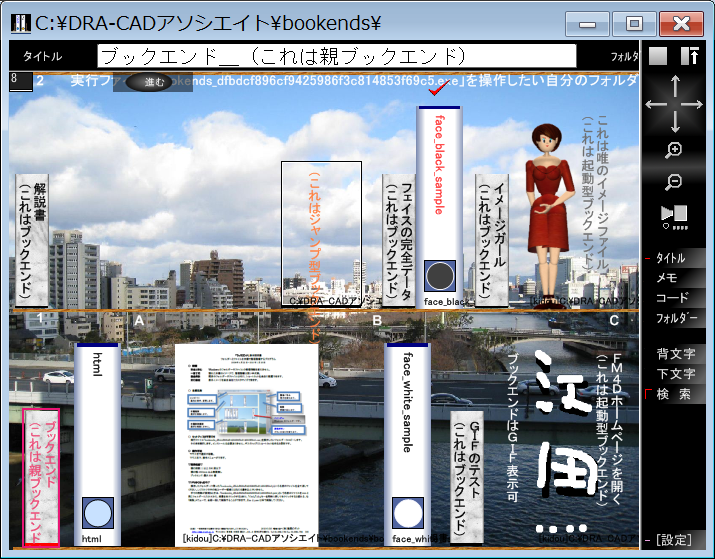Toggle 背文字 option in sidebar
715x559 pixels.
click(x=676, y=353)
